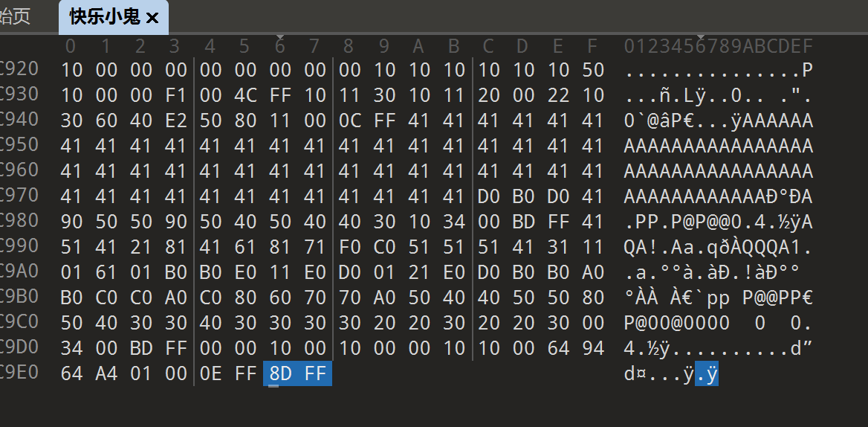Click byte 4C in row C930

(246, 95)
